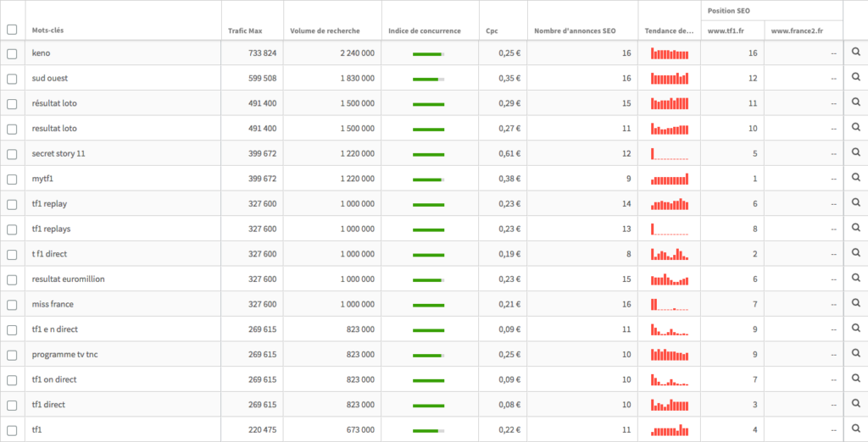Click the Tendance de… column header
Image resolution: width=868 pixels, height=442 pixels.
[x=670, y=31]
